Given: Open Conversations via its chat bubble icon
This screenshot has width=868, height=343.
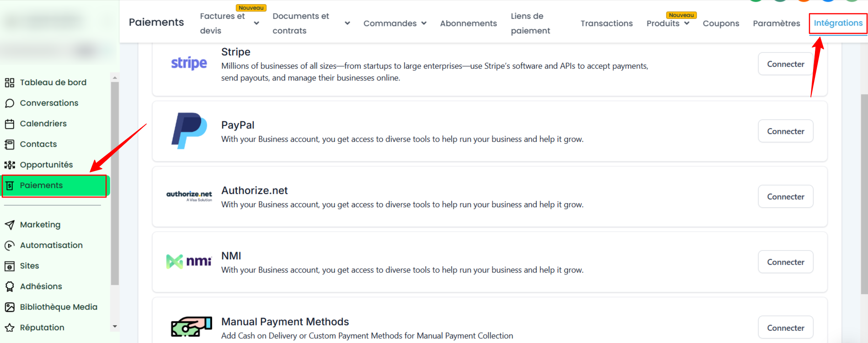Looking at the screenshot, I should [10, 103].
